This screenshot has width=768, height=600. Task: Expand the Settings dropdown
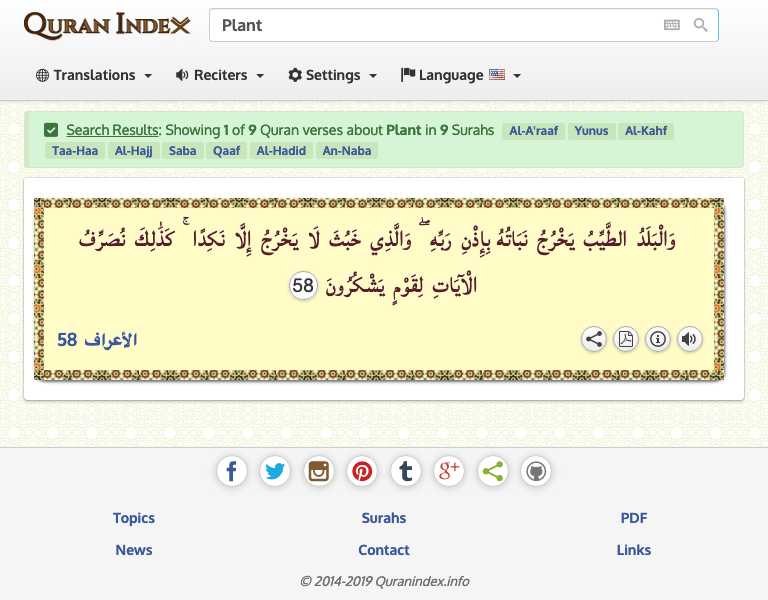point(333,75)
